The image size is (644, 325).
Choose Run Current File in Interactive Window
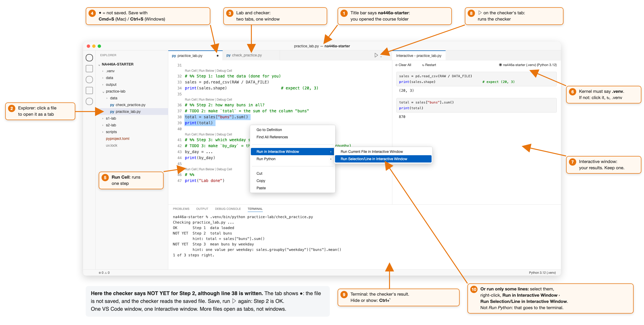pyautogui.click(x=383, y=152)
